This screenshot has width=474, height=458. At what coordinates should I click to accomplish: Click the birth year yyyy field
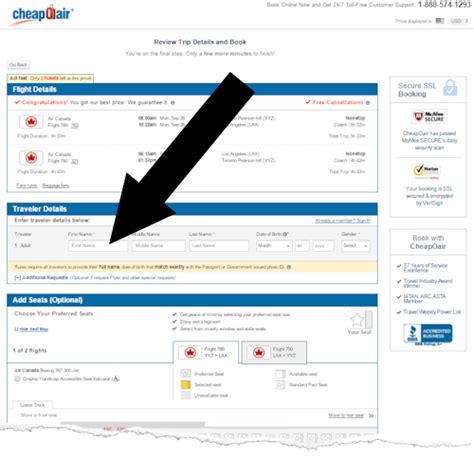pos(323,246)
